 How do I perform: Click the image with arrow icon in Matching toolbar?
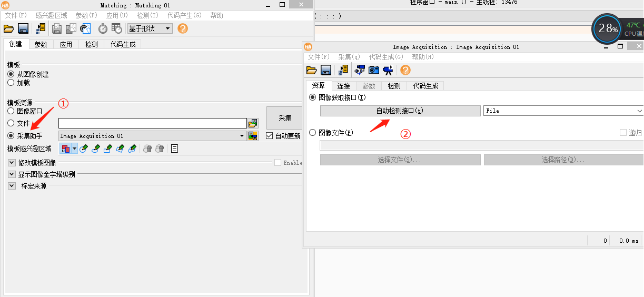(x=85, y=28)
